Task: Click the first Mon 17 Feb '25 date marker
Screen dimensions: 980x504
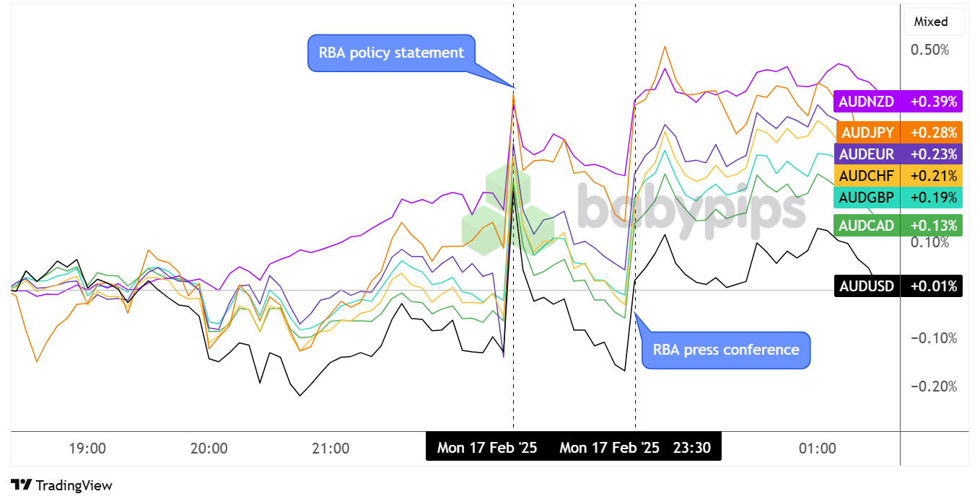Action: (487, 448)
